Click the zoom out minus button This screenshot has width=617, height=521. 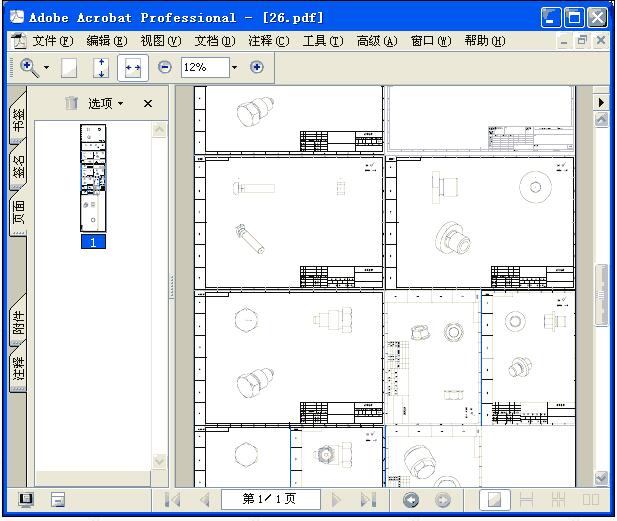[165, 67]
